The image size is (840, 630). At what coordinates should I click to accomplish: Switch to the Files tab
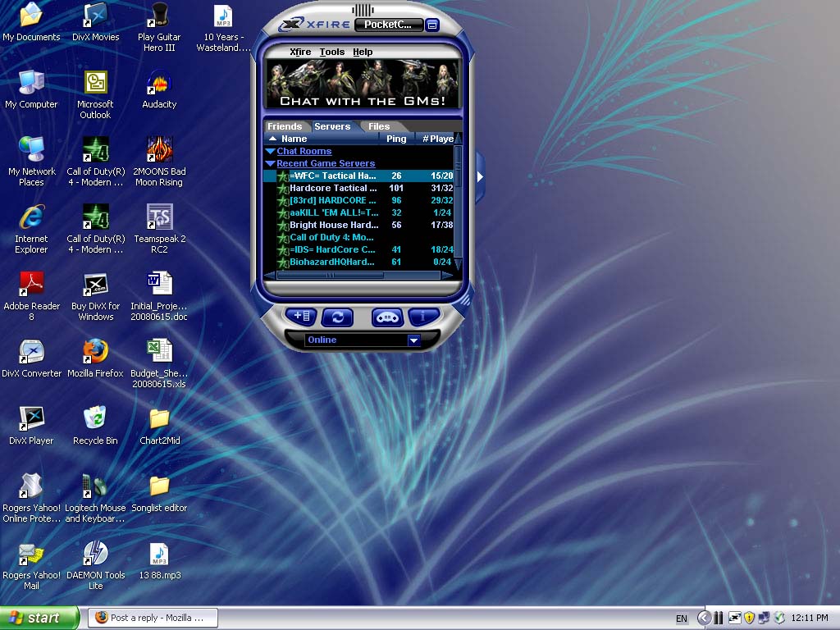[x=379, y=126]
